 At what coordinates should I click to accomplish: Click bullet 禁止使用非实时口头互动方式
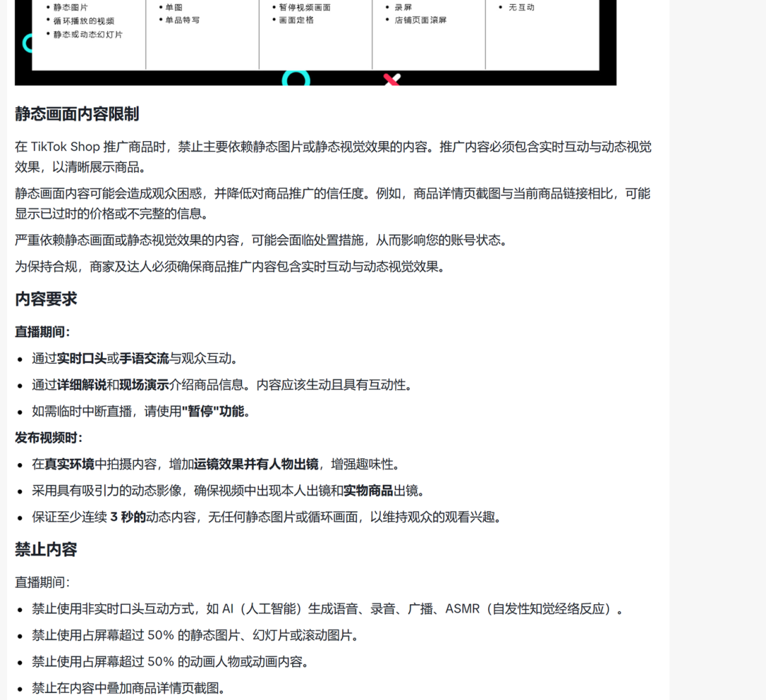click(x=328, y=609)
